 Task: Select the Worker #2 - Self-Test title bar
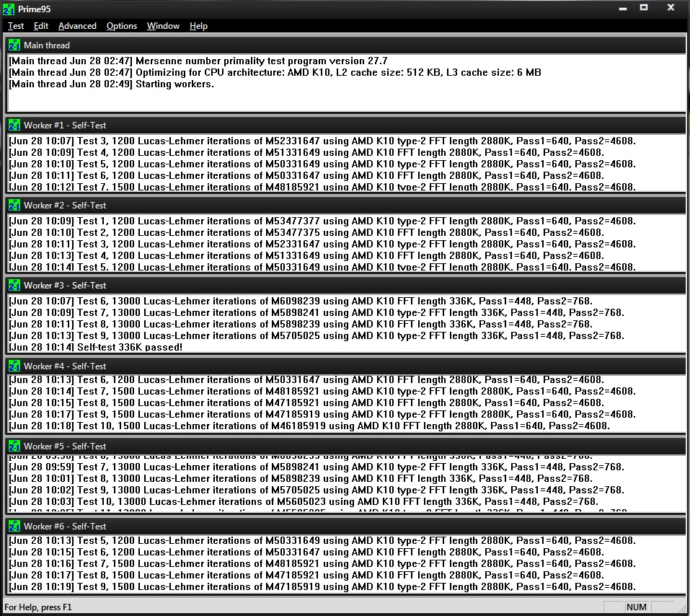click(345, 205)
